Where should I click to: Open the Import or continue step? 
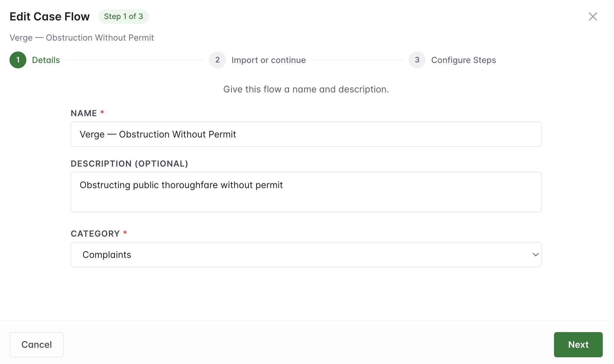[269, 60]
